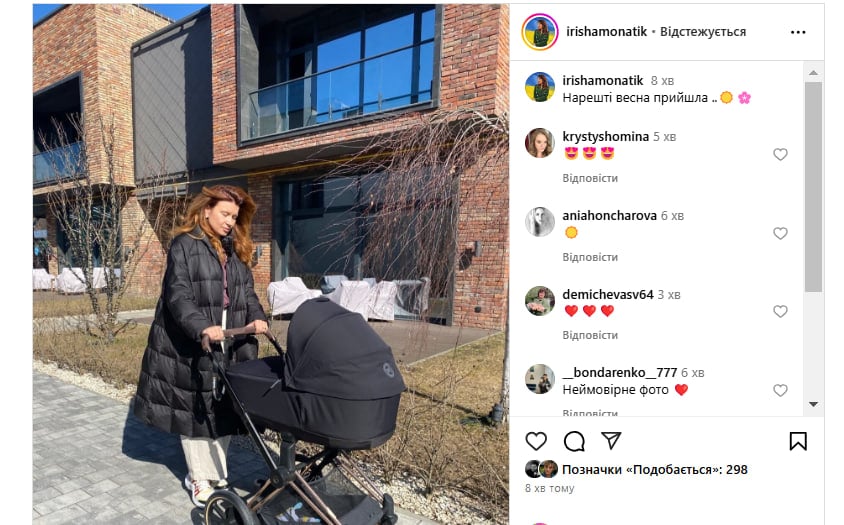The width and height of the screenshot is (844, 525).
Task: Like krystyshomina's comment
Action: 780,155
